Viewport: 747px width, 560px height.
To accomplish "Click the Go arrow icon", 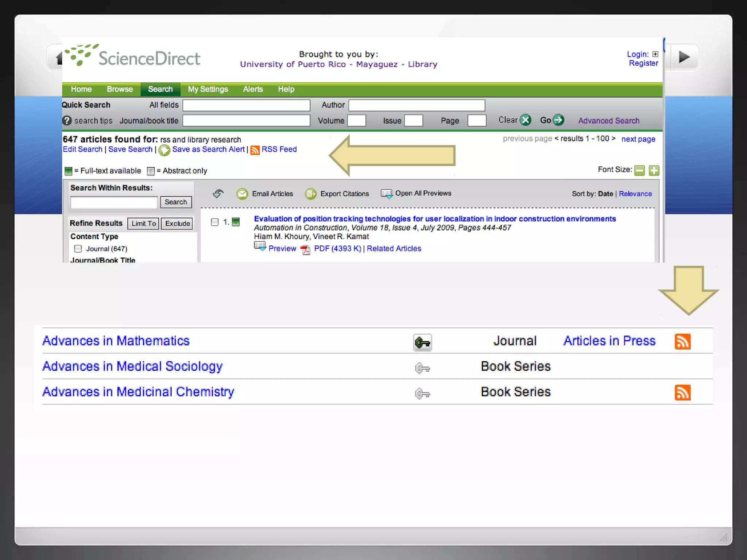I will pyautogui.click(x=558, y=120).
